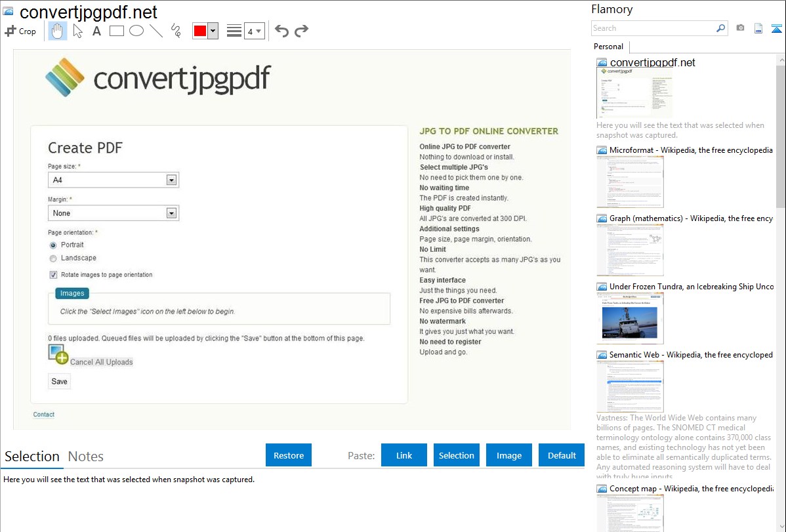Select the Landscape orientation radio button
Image resolution: width=786 pixels, height=532 pixels.
[53, 258]
